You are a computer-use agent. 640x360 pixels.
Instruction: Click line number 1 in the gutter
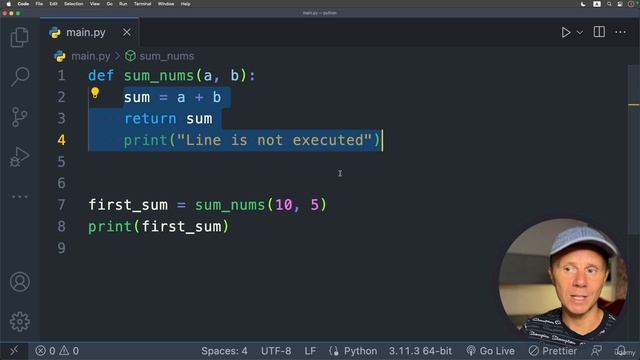click(61, 76)
